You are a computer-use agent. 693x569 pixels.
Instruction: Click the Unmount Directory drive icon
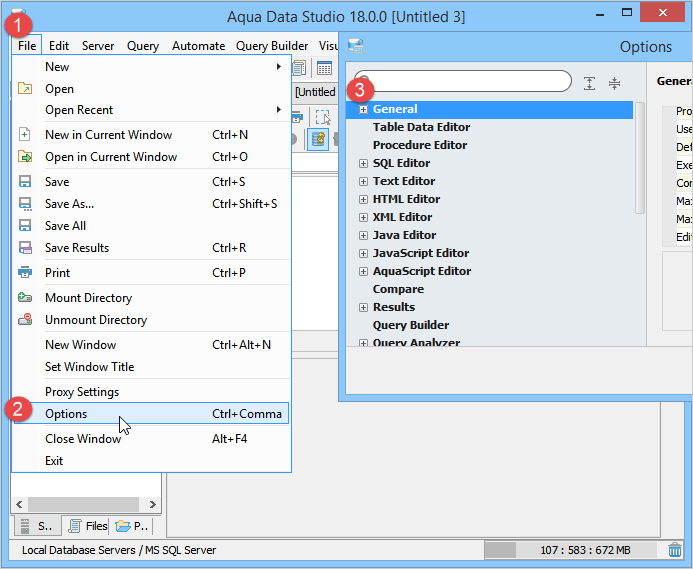point(25,319)
